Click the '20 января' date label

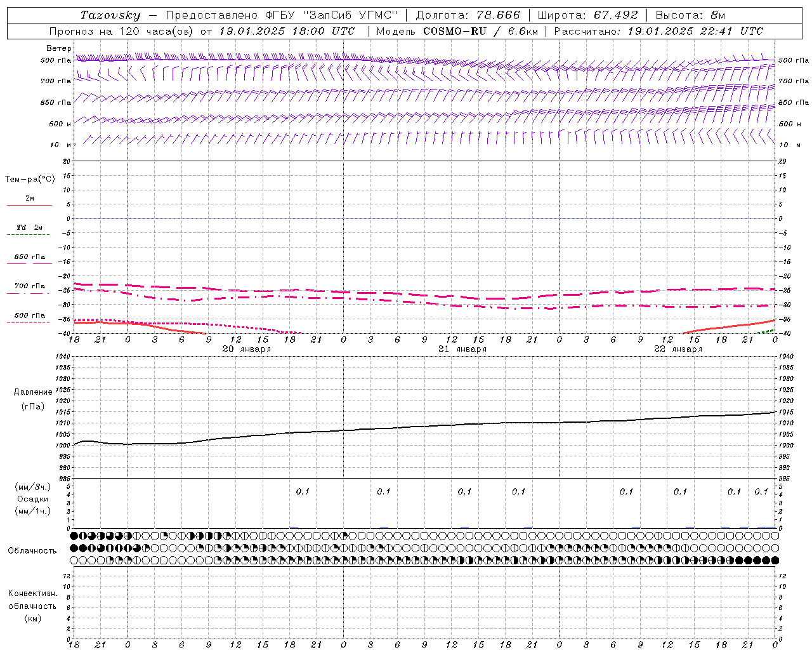pos(246,349)
